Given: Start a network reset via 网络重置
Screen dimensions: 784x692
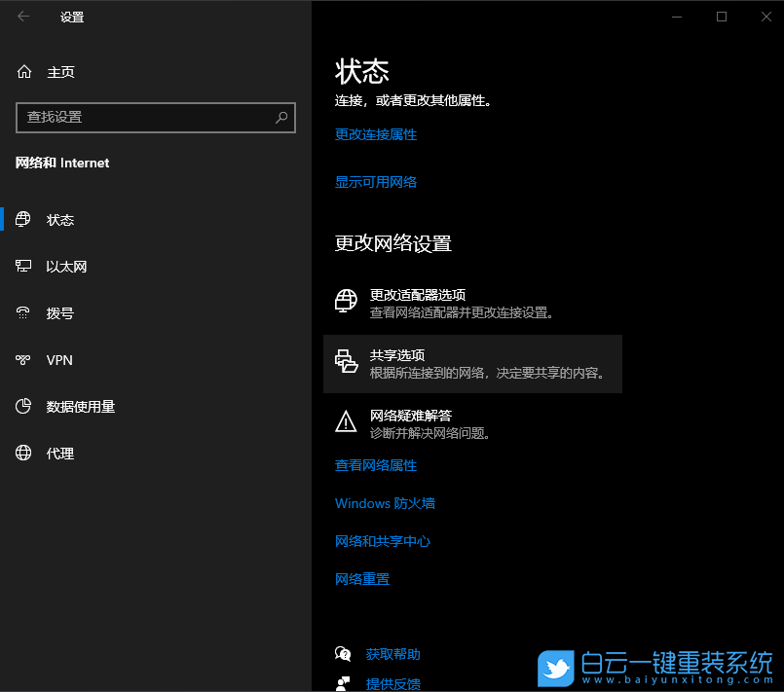Looking at the screenshot, I should click(360, 579).
